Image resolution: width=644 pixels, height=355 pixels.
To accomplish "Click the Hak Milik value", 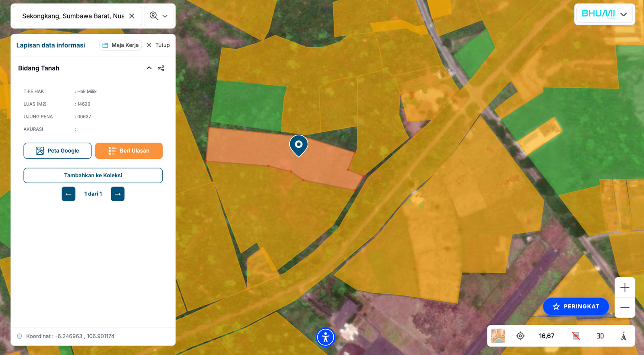I will (87, 91).
